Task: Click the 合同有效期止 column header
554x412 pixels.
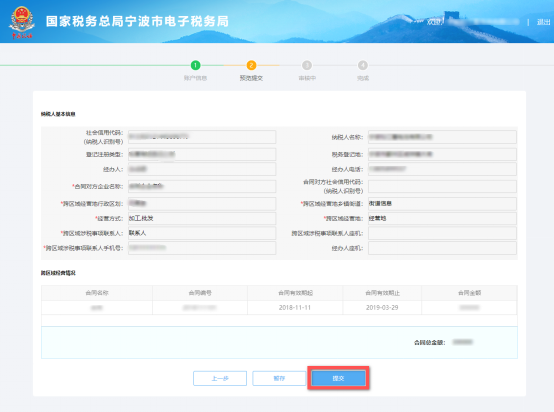Action: pyautogui.click(x=382, y=293)
